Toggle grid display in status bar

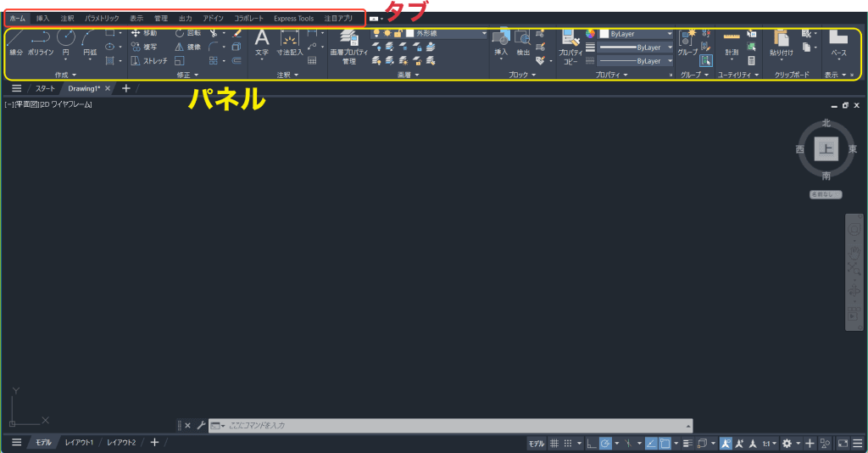(x=554, y=443)
